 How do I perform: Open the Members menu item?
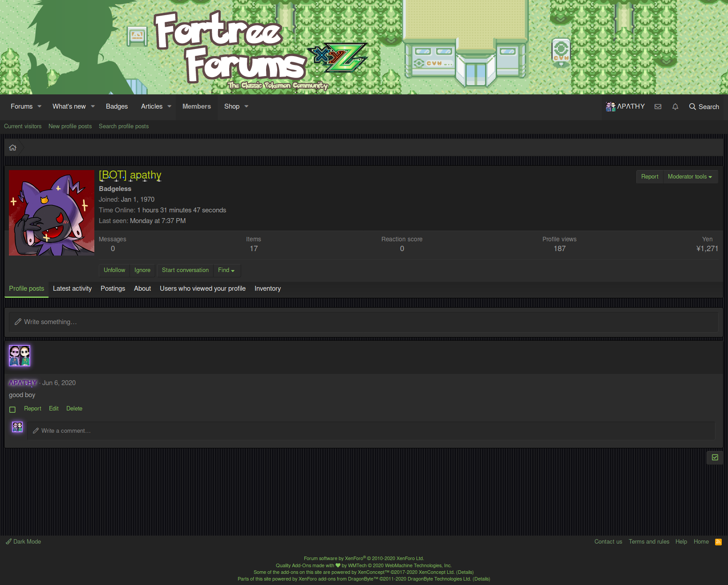196,107
